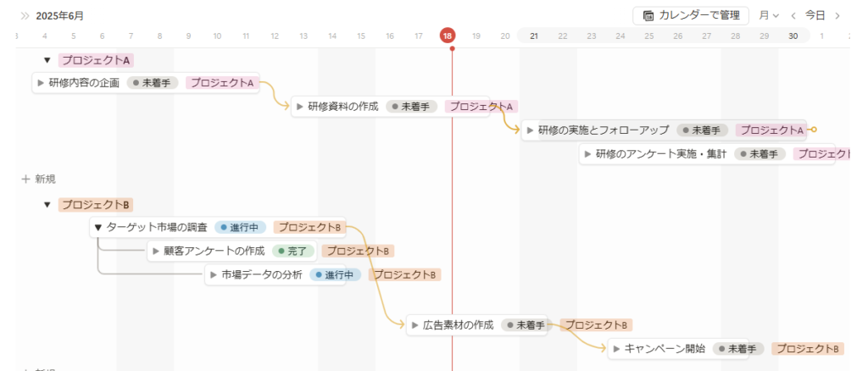This screenshot has height=371, width=868.
Task: Select date 21 in the timeline header
Action: [534, 36]
